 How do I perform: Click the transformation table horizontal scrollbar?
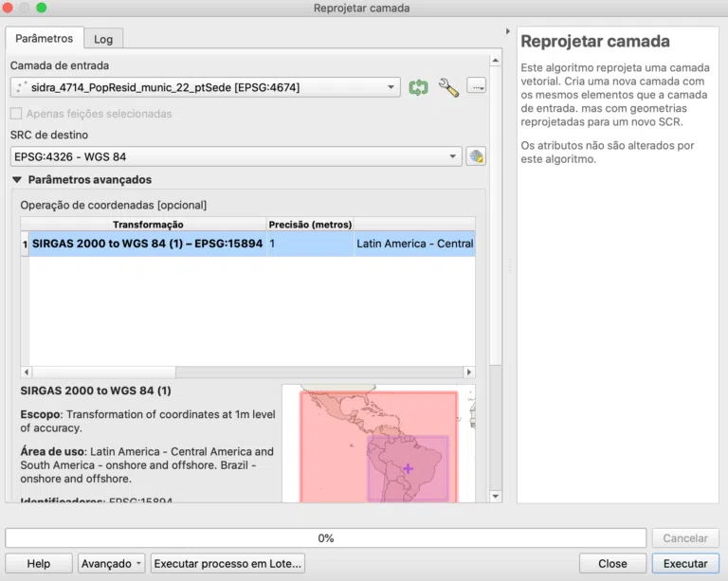247,372
